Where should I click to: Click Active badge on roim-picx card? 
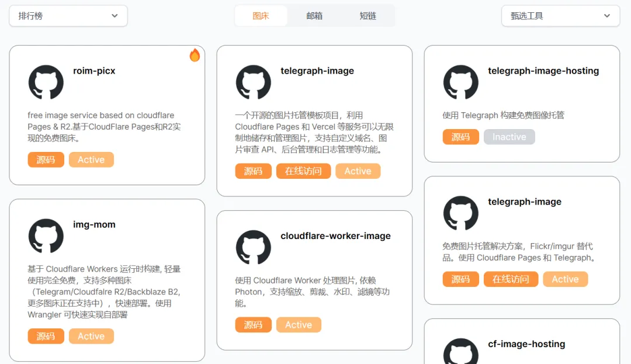[91, 160]
